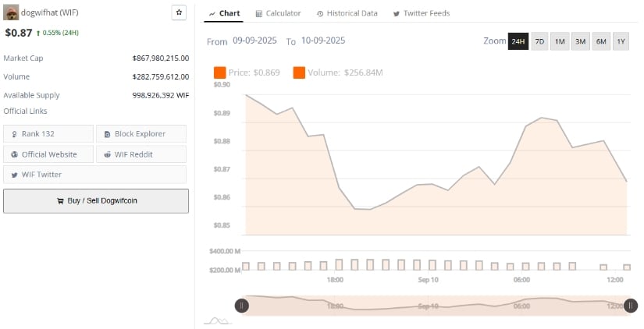The image size is (644, 329).
Task: Set zoom to 1M
Action: [x=560, y=41]
